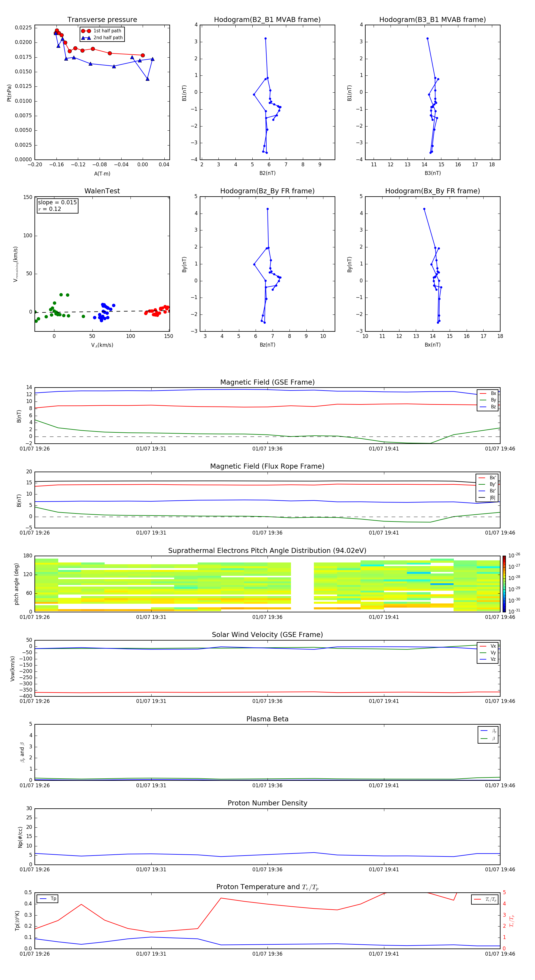Click the 'Vremaining(km/s)' y-axis label
This screenshot has height=980, width=535.
16,264
